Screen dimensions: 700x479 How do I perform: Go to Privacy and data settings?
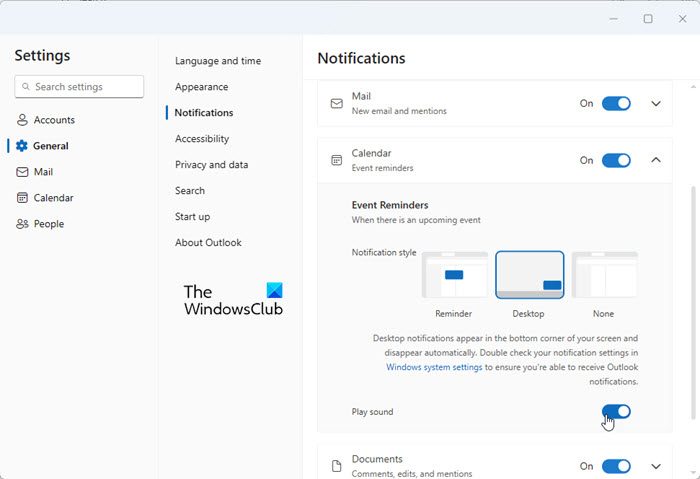[211, 165]
